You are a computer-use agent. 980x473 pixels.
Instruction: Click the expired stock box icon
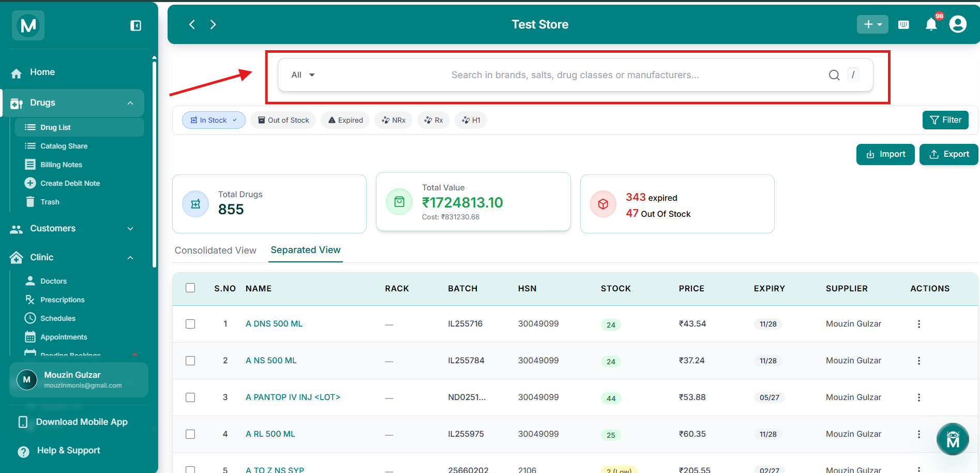(603, 204)
